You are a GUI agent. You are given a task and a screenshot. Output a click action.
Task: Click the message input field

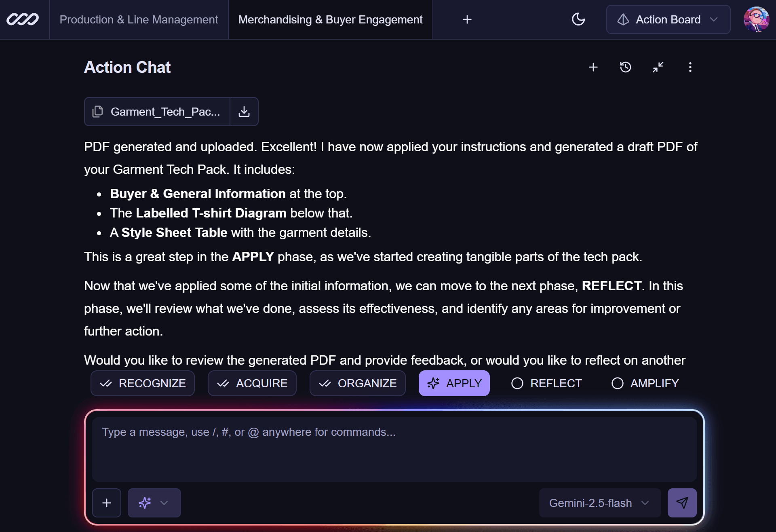(x=394, y=449)
